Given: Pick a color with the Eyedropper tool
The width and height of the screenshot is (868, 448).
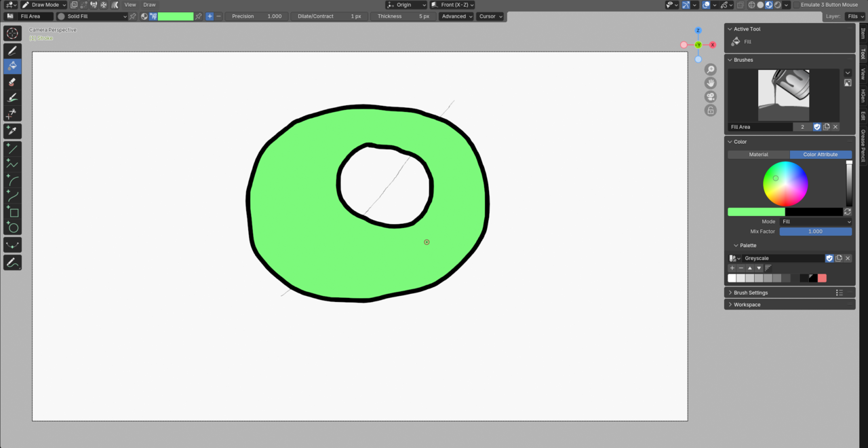Looking at the screenshot, I should pyautogui.click(x=12, y=131).
